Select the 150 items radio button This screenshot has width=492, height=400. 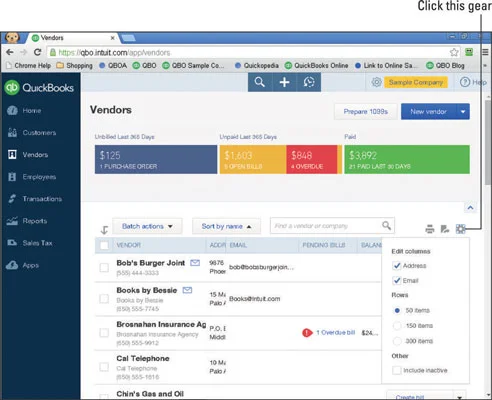point(397,326)
